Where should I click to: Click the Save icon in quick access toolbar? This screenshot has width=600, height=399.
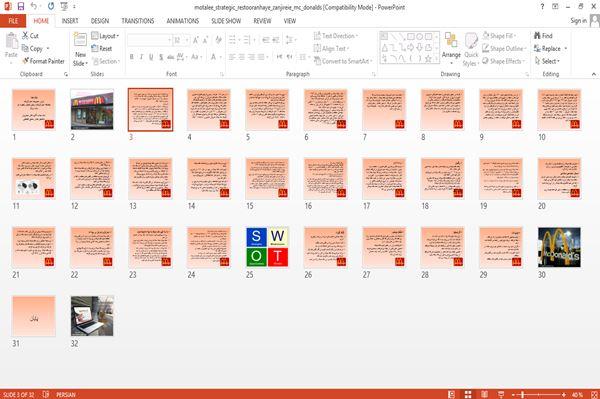pos(21,7)
